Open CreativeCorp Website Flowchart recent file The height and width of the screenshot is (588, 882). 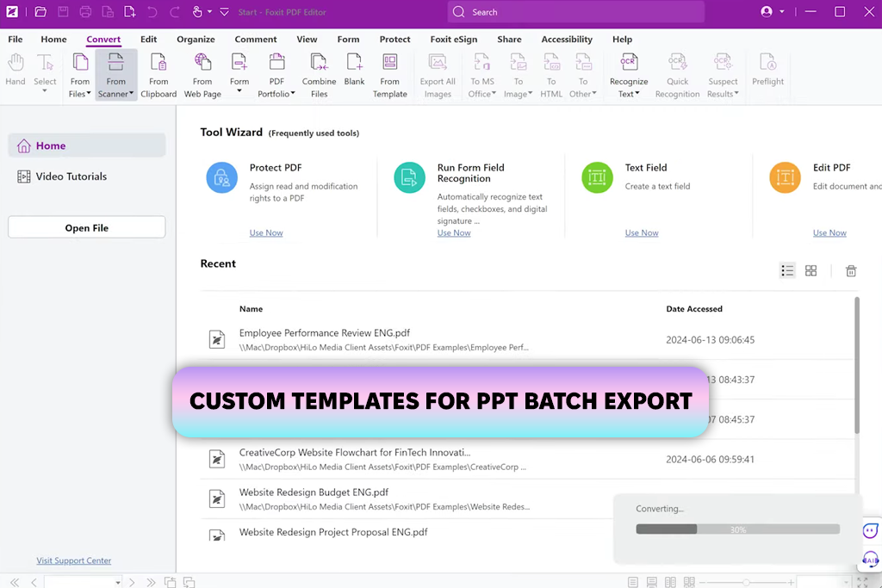529,459
